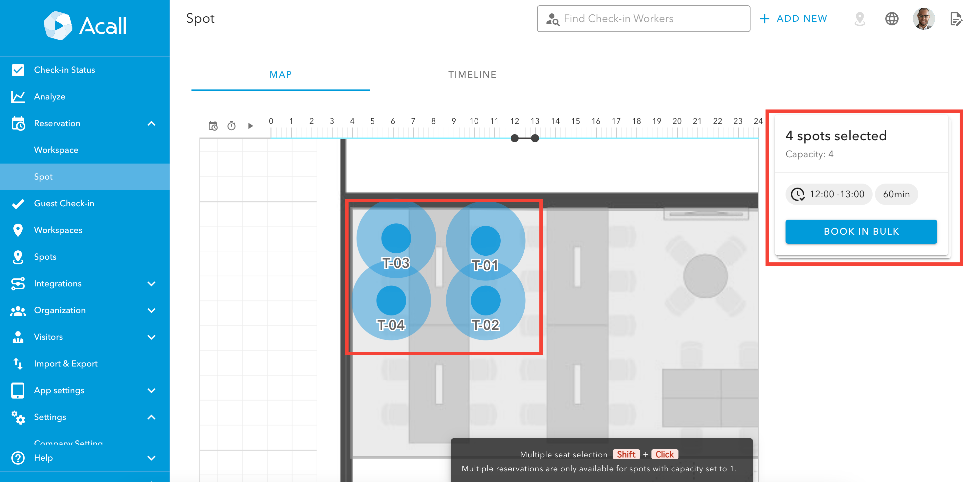The width and height of the screenshot is (980, 482).
Task: Switch to the TIMELINE tab
Action: pyautogui.click(x=472, y=75)
